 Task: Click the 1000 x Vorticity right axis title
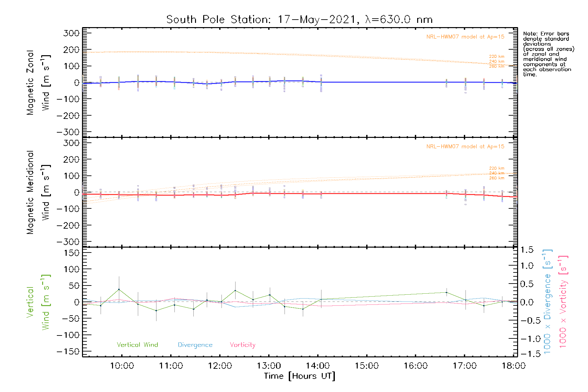563,302
